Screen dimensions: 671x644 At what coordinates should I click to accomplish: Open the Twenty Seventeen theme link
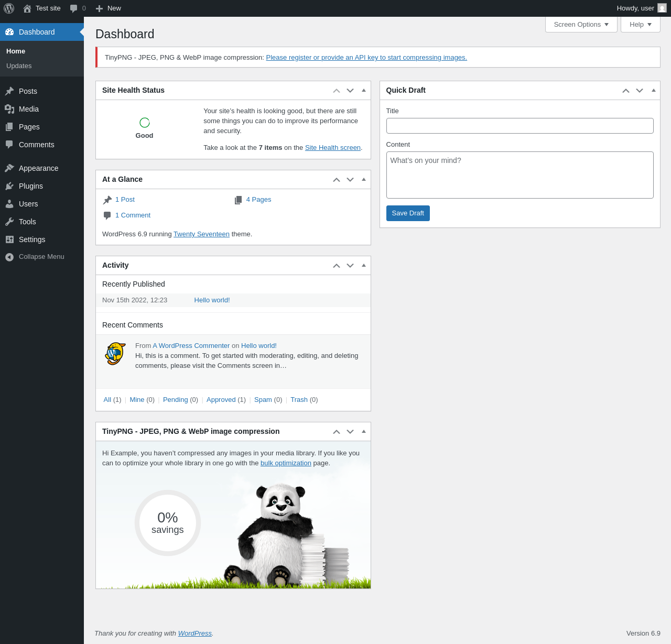pyautogui.click(x=201, y=234)
